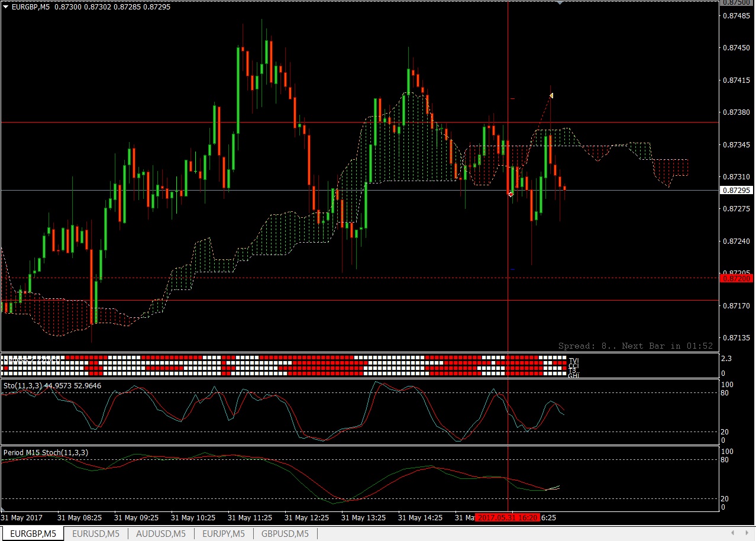The height and width of the screenshot is (541, 756).
Task: Click the chart shift triangle marker at top
Action: point(560,3)
